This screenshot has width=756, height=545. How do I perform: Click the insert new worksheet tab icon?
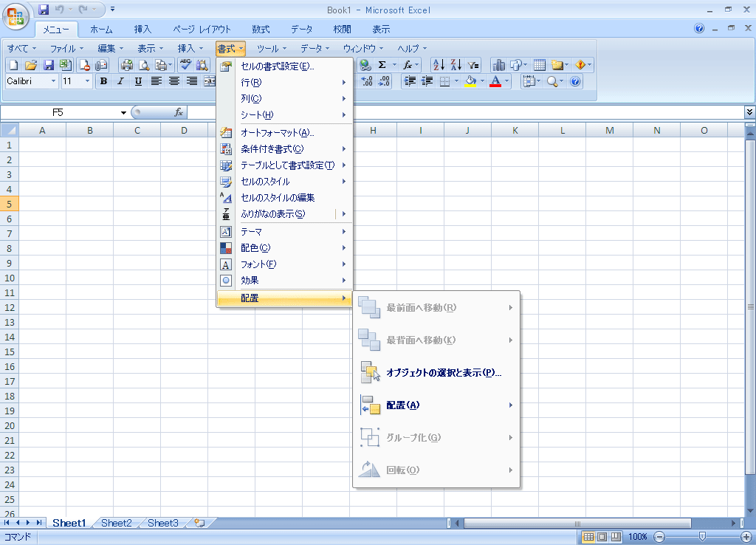(x=199, y=523)
